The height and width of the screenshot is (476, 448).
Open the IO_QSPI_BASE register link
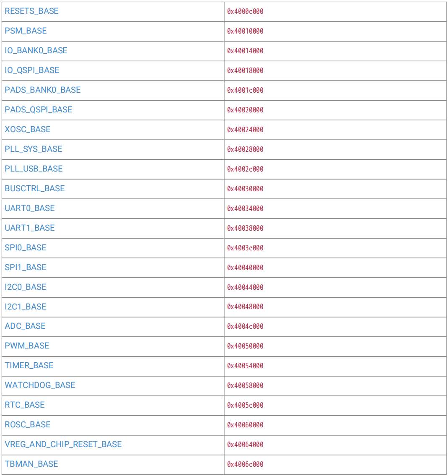pos(32,70)
